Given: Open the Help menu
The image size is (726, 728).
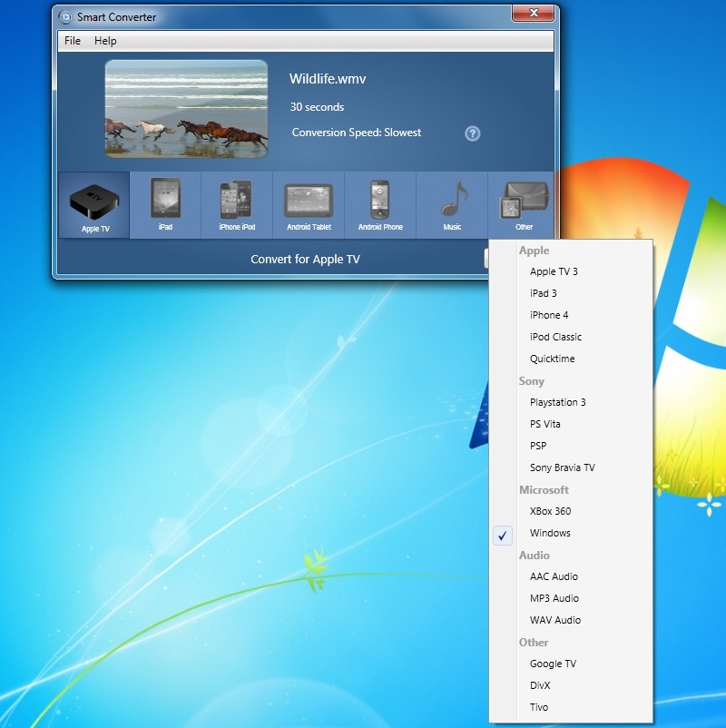Looking at the screenshot, I should pyautogui.click(x=105, y=41).
